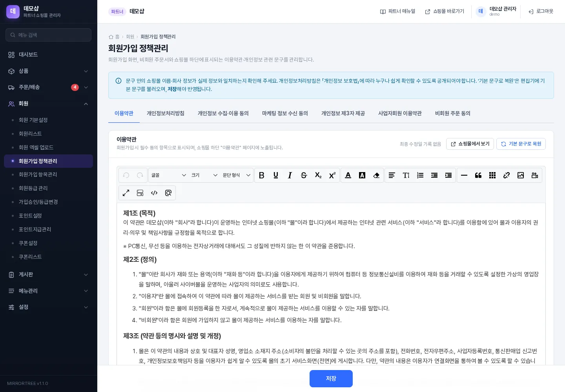Collapse the 회원 sidebar menu
Screen dimensions: 565x392
coord(48,104)
